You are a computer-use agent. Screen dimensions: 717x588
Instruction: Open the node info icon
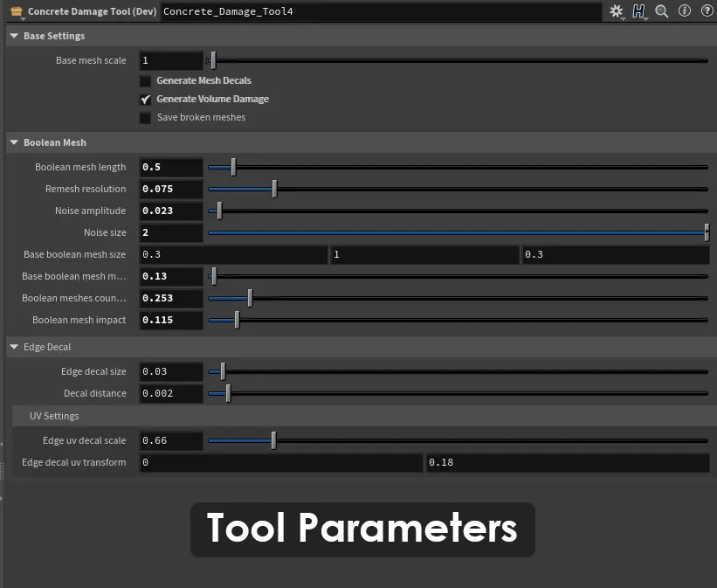[x=685, y=11]
